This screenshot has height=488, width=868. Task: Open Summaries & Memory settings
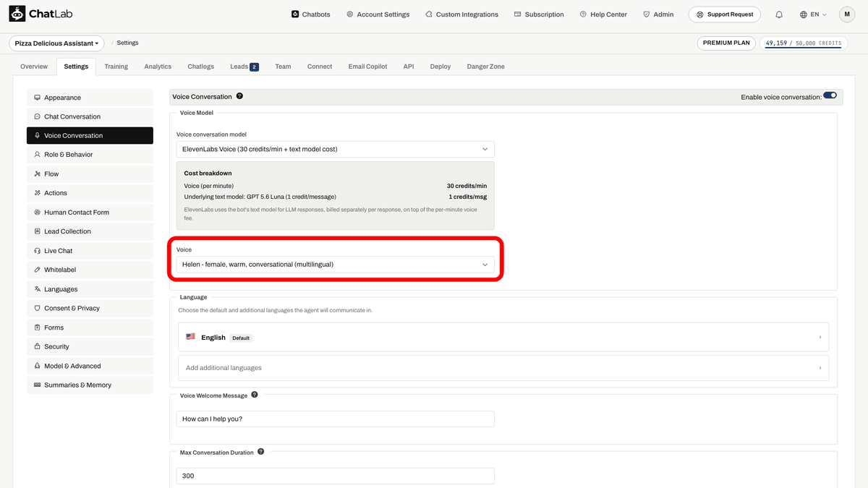(90, 385)
